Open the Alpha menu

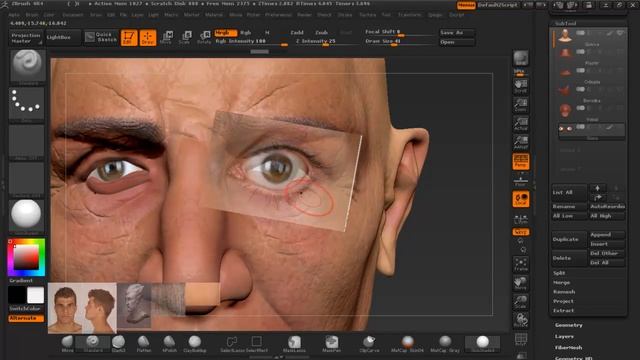coord(14,15)
